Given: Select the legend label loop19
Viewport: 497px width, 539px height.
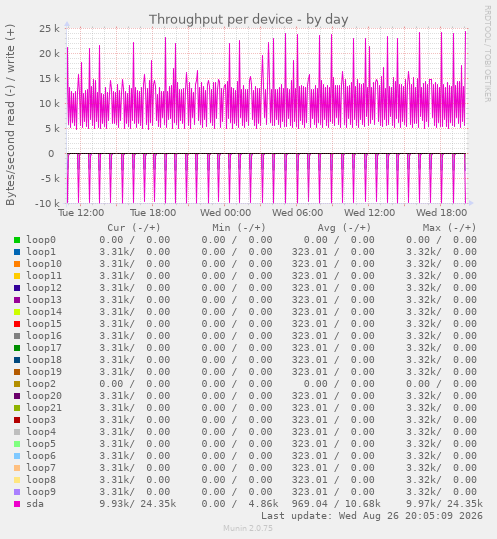Looking at the screenshot, I should click(x=44, y=372).
